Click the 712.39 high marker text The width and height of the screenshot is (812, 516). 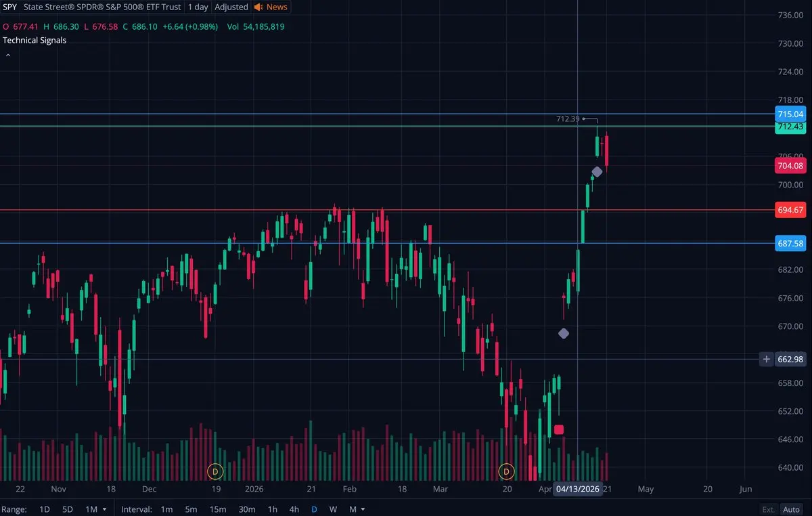(x=568, y=119)
